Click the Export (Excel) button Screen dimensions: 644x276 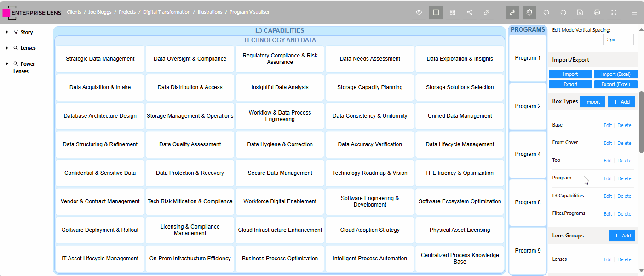(615, 84)
